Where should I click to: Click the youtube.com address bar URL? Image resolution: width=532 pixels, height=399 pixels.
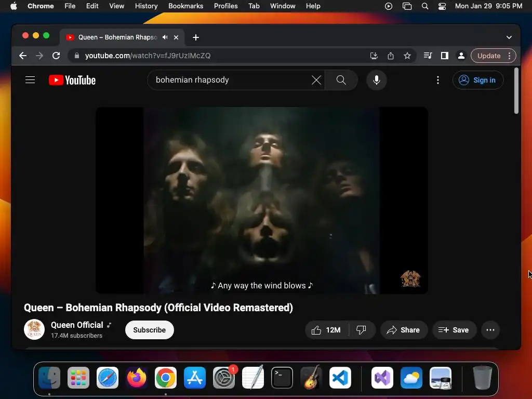pyautogui.click(x=148, y=56)
